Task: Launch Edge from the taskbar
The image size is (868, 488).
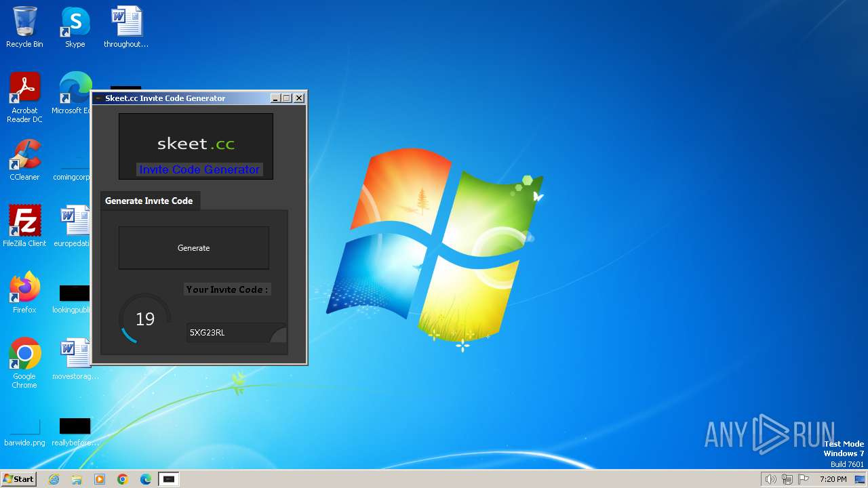Action: (x=146, y=479)
